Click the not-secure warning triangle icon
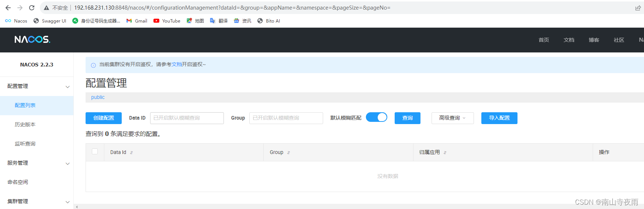The width and height of the screenshot is (644, 209). [x=46, y=8]
